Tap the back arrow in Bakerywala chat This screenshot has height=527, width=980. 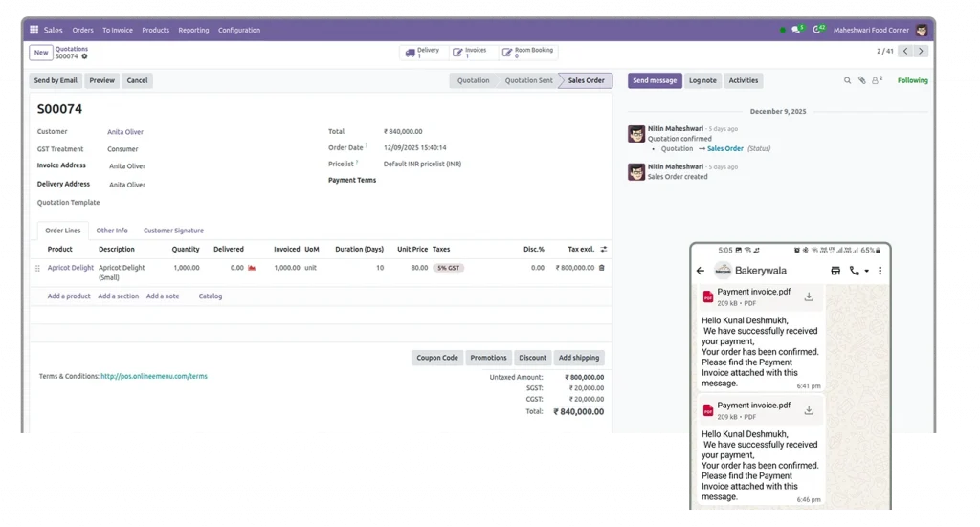(701, 271)
